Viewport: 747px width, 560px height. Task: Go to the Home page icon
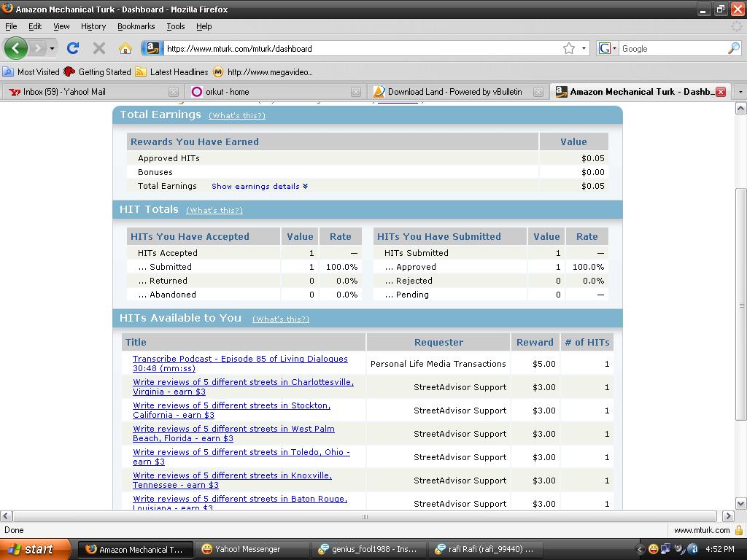pyautogui.click(x=125, y=48)
